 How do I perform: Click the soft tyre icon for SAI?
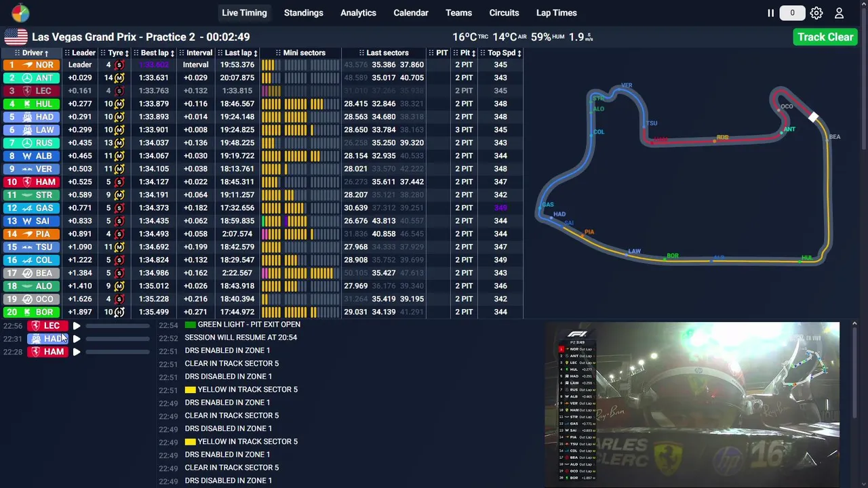pyautogui.click(x=119, y=221)
